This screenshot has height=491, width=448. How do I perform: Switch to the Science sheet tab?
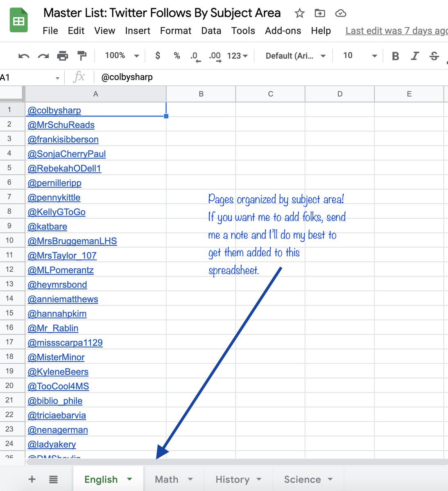click(x=303, y=479)
